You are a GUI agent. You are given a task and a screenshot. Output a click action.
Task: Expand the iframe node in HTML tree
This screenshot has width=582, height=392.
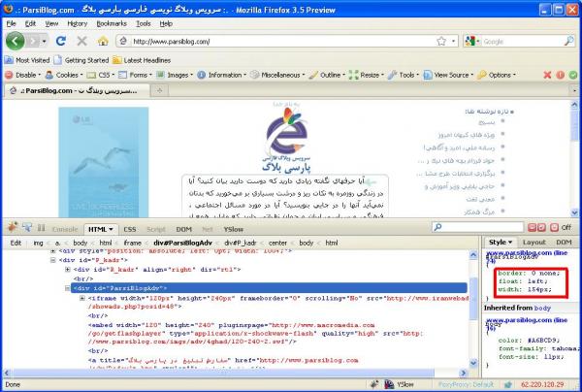pos(82,298)
